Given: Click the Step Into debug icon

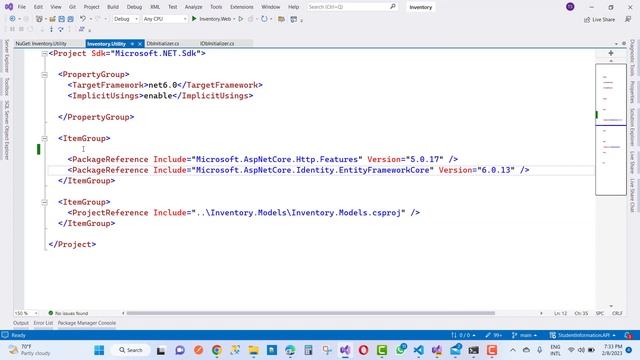Looking at the screenshot, I should coord(51,29).
